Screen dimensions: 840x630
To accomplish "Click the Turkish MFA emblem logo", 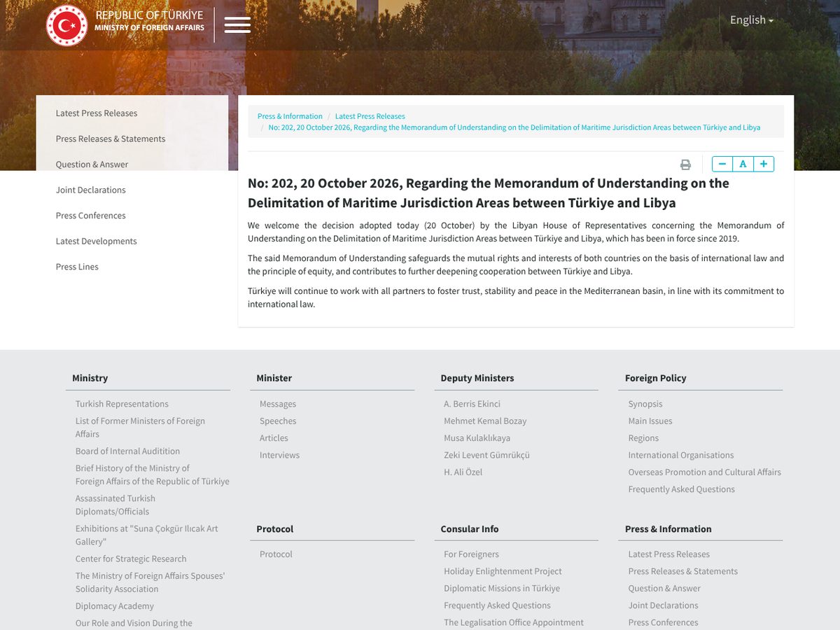I will click(66, 25).
